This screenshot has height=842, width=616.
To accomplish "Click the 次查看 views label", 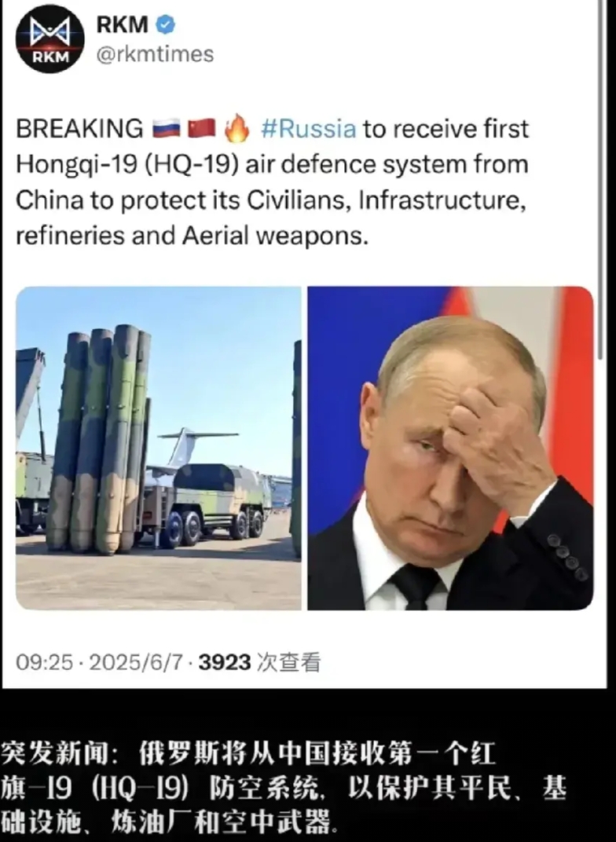I will coord(289,662).
